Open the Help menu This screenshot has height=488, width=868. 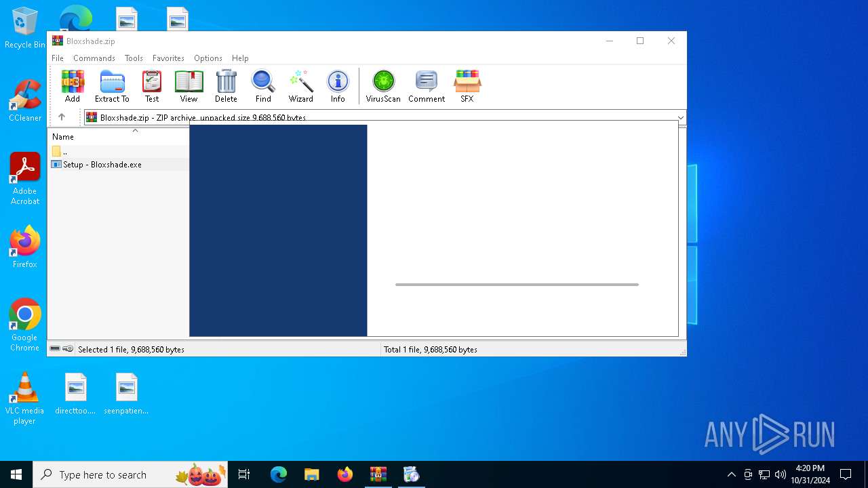pos(240,58)
